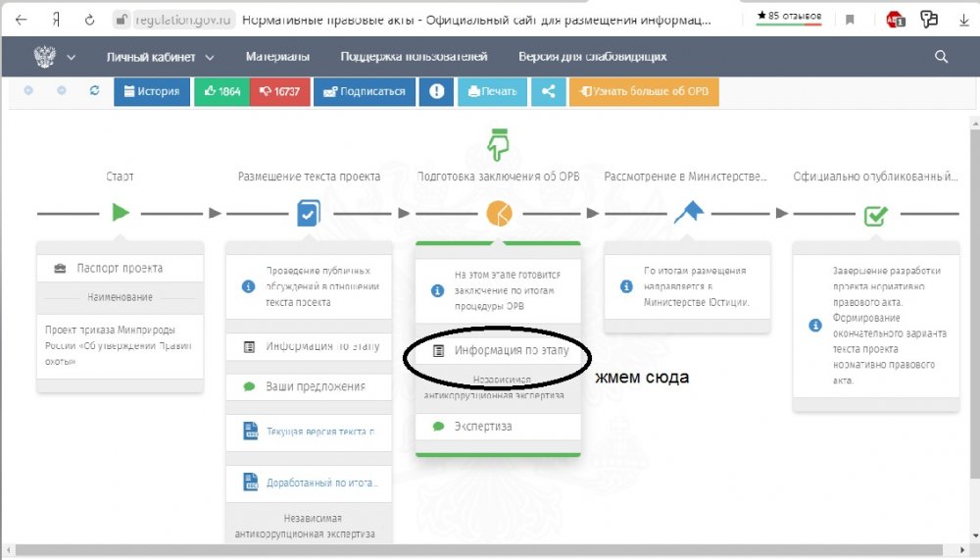Image resolution: width=980 pixels, height=560 pixels.
Task: Click the green Start stage play icon
Action: (x=120, y=212)
